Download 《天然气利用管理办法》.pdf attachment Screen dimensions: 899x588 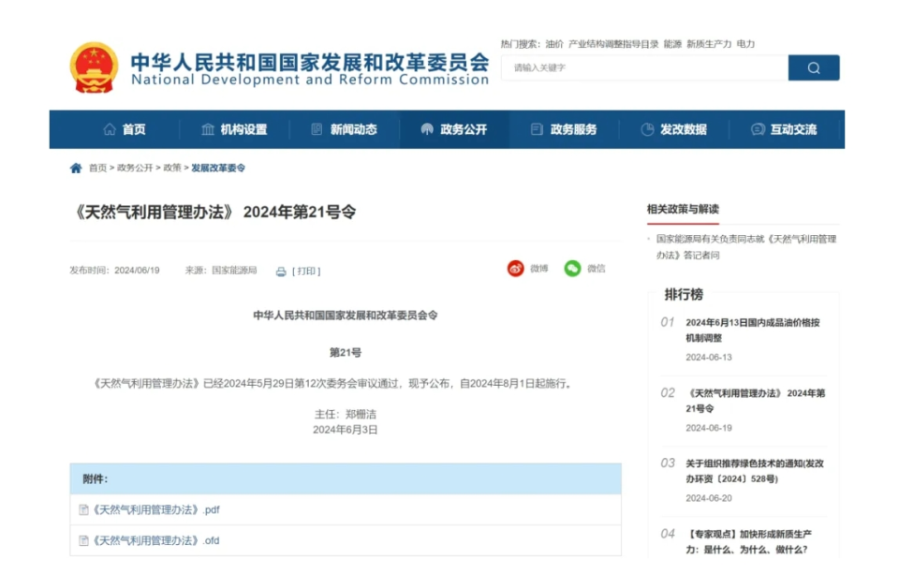(156, 509)
